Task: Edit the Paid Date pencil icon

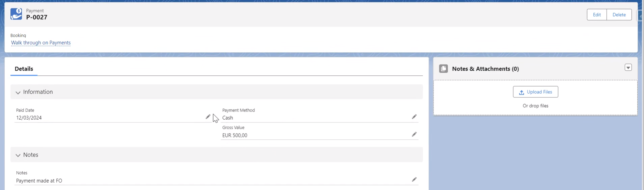Action: tap(208, 117)
